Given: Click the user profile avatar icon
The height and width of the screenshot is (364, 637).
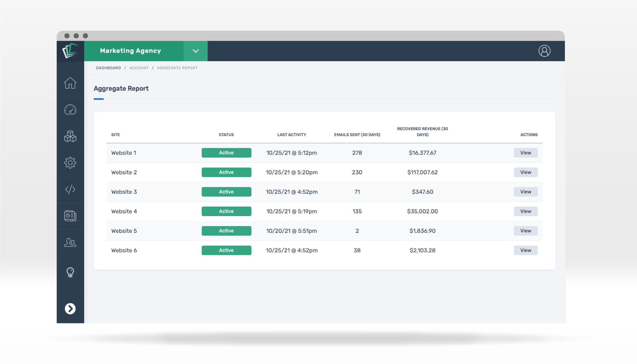Looking at the screenshot, I should [544, 51].
